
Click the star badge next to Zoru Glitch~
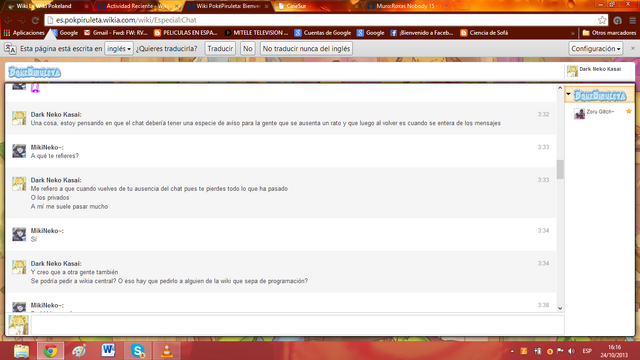(629, 111)
